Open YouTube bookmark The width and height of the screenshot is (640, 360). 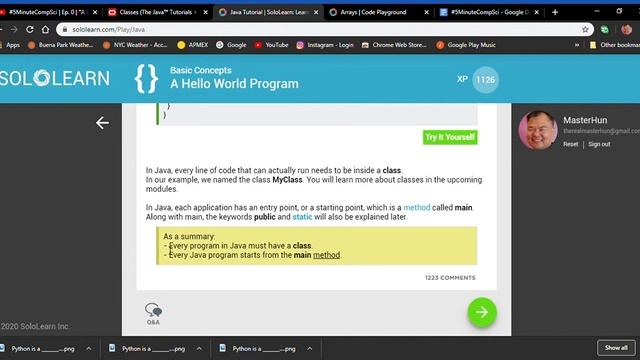pos(271,45)
